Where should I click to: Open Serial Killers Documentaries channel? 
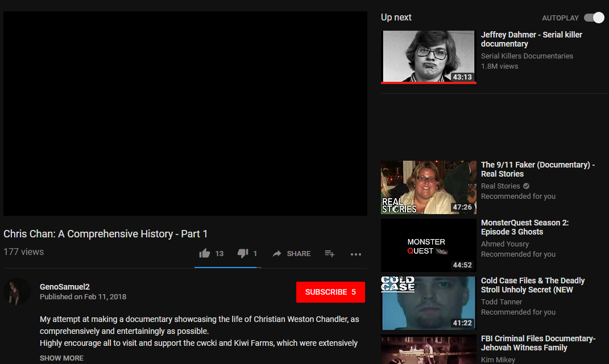[527, 56]
